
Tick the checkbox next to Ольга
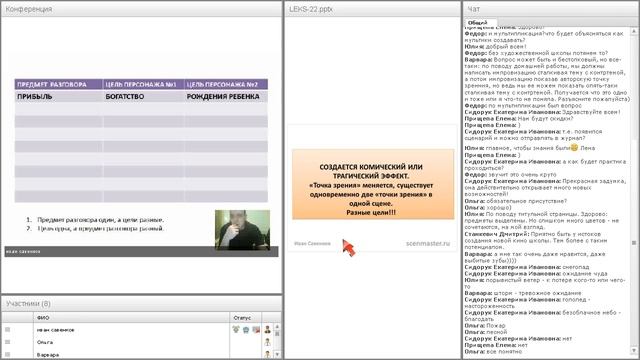7,342
